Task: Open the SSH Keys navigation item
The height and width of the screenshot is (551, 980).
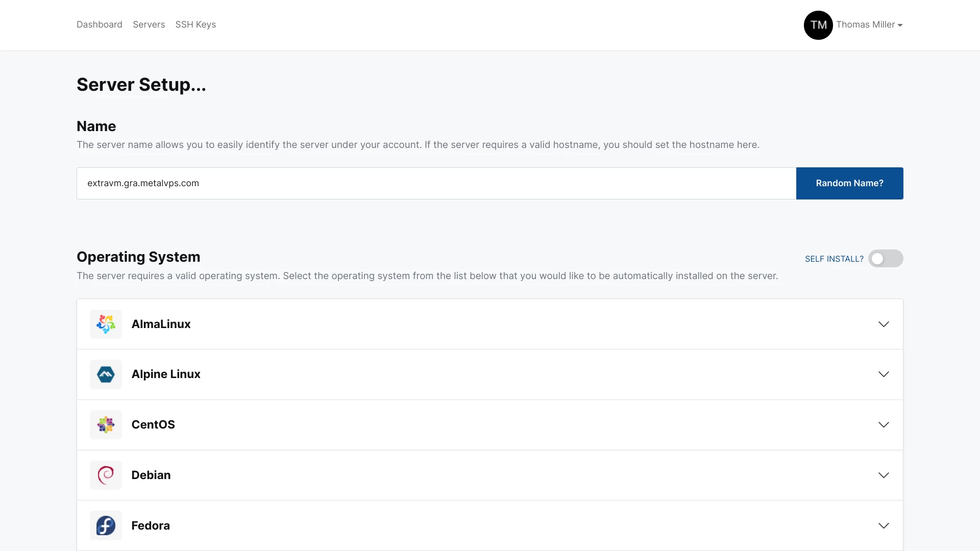Action: [195, 24]
